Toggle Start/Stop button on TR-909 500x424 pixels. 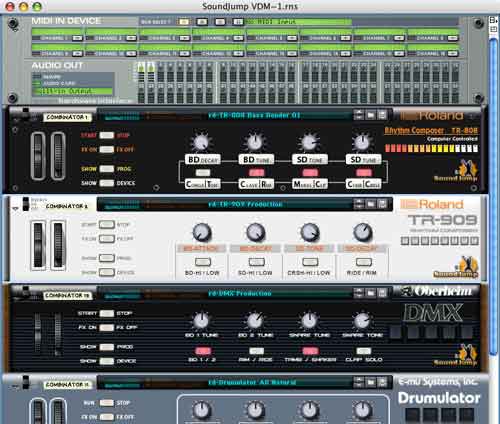[x=107, y=224]
